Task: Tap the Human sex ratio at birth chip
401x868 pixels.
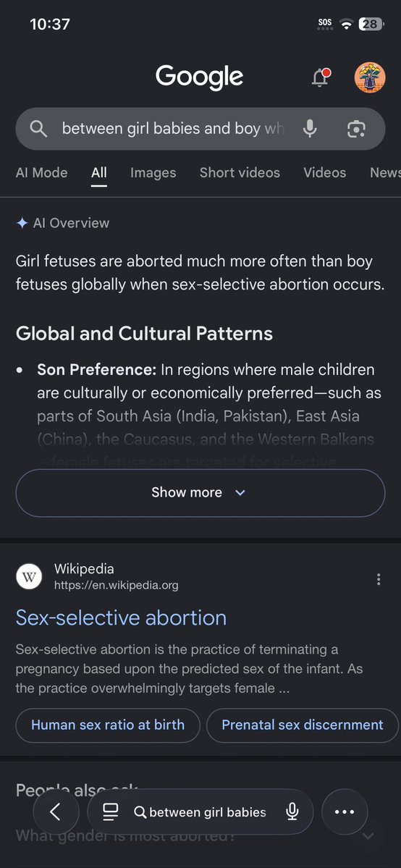Action: tap(107, 725)
